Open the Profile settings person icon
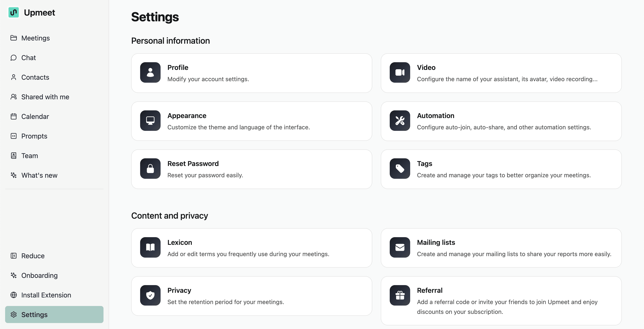 150,73
